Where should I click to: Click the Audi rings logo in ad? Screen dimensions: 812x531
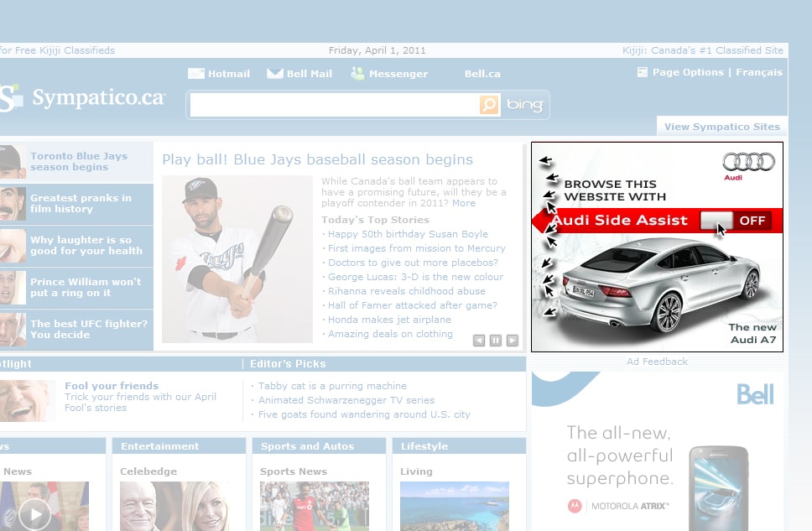(749, 162)
